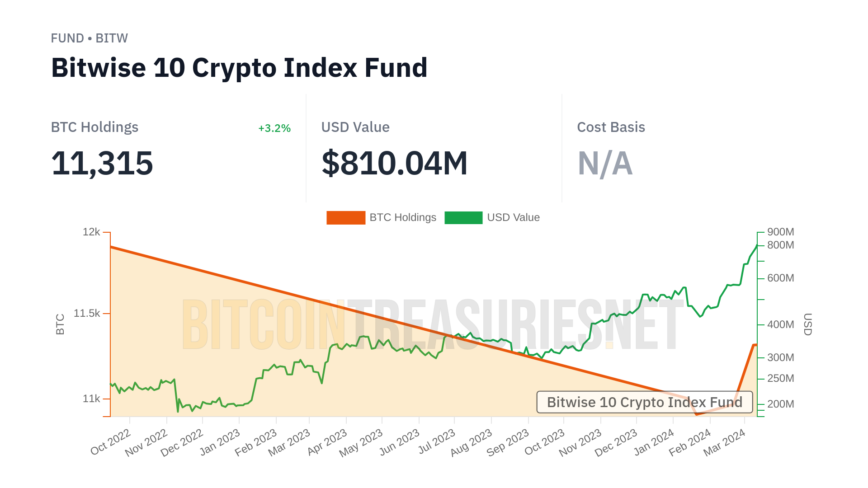Click the 12k BTC axis tick label
The image size is (868, 488).
91,232
